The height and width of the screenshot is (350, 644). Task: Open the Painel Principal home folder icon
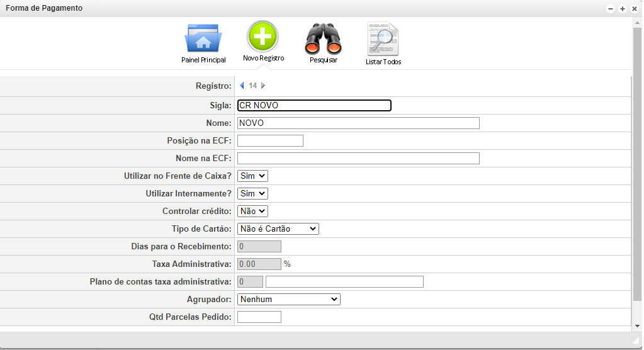203,39
